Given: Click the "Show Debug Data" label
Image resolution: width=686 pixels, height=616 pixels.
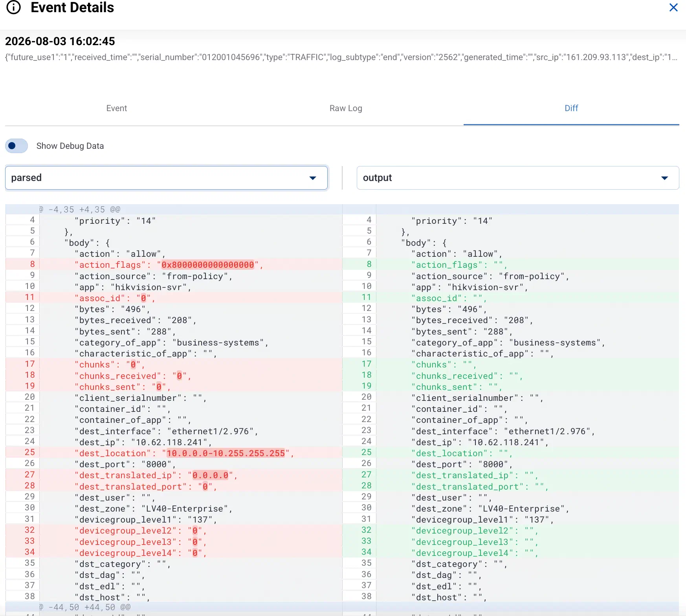Looking at the screenshot, I should 70,146.
